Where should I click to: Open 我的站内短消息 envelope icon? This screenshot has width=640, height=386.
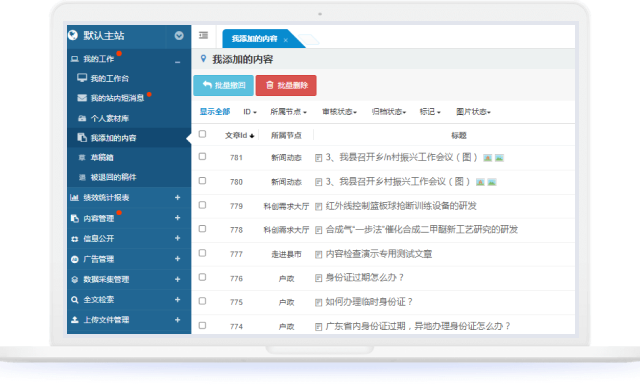pos(82,98)
